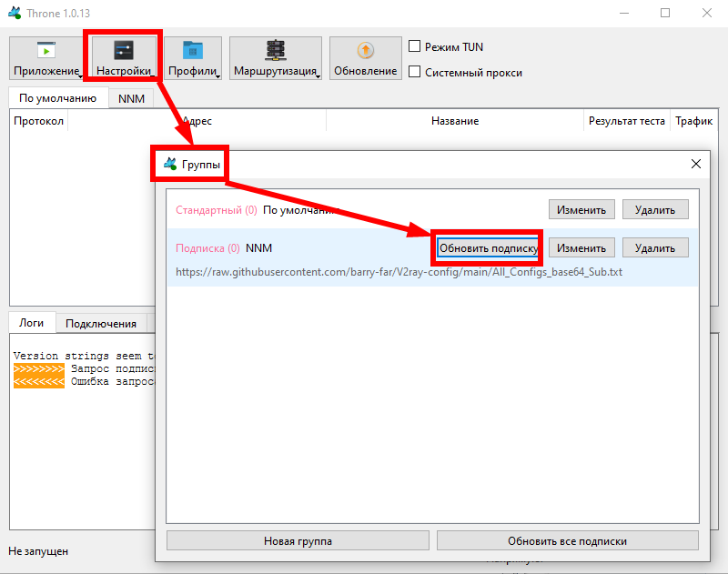
Task: Click Изменить for the Стандартный group
Action: point(581,210)
